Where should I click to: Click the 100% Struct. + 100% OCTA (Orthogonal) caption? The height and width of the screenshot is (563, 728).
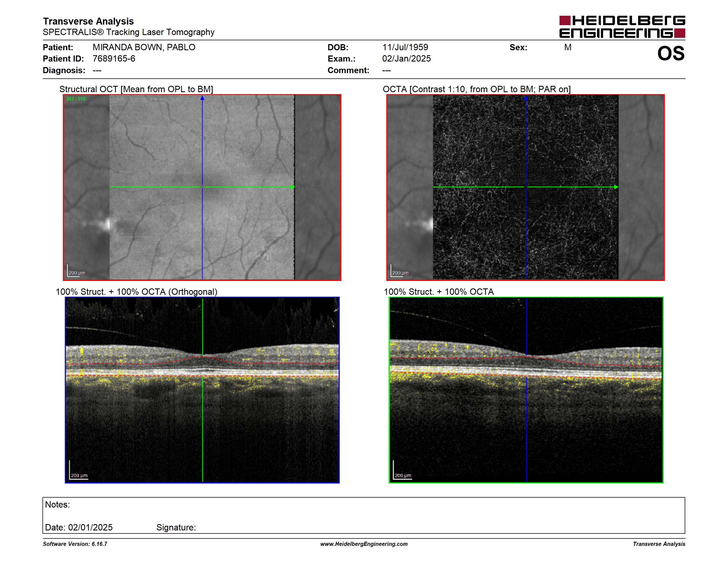tap(136, 292)
